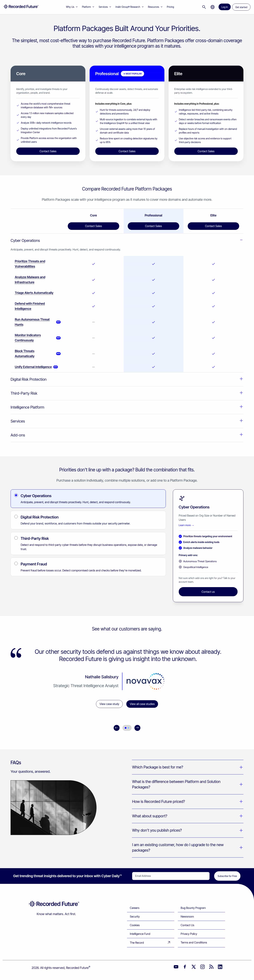Open the Learn more link
Screen dimensions: 254x980
point(186,525)
